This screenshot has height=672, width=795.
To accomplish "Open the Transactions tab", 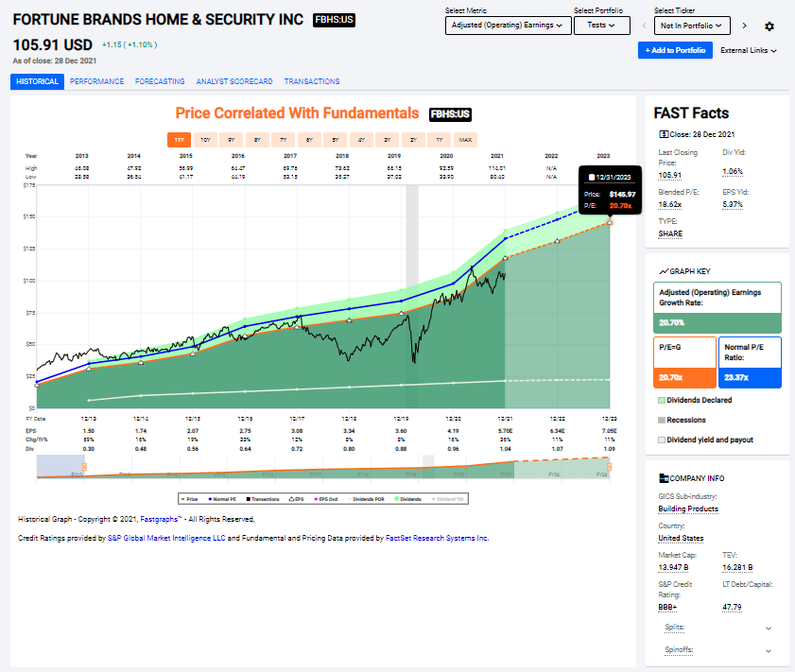I will point(312,81).
